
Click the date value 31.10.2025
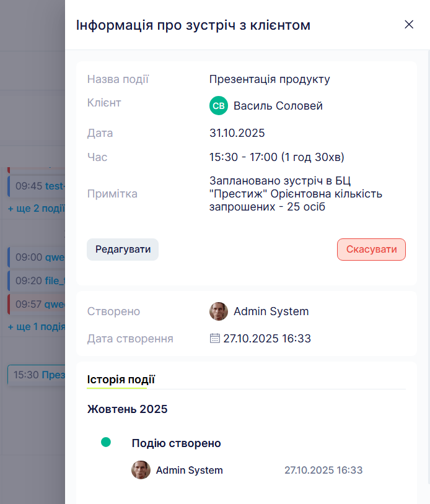point(237,133)
